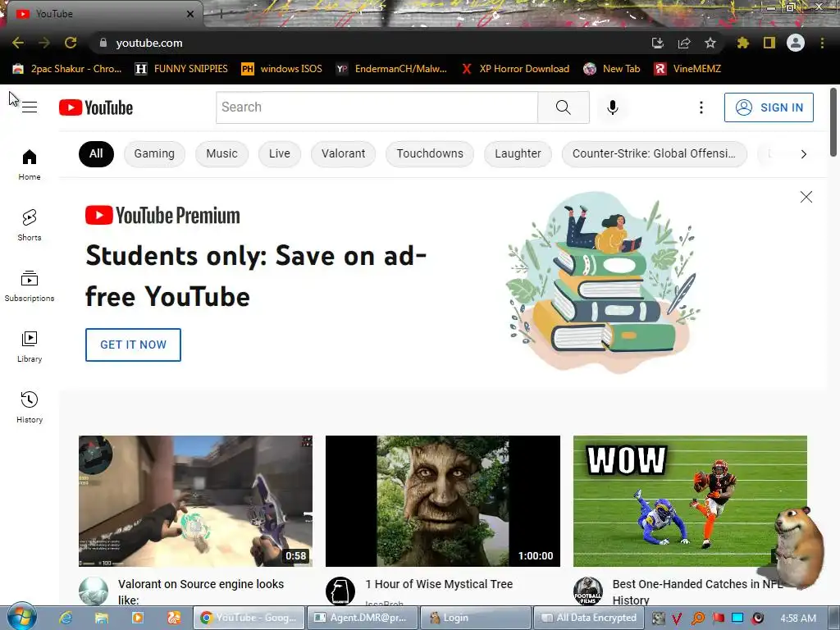Open the WOW NFL catches video thumbnail
Screen dimensions: 840x630
tap(690, 501)
